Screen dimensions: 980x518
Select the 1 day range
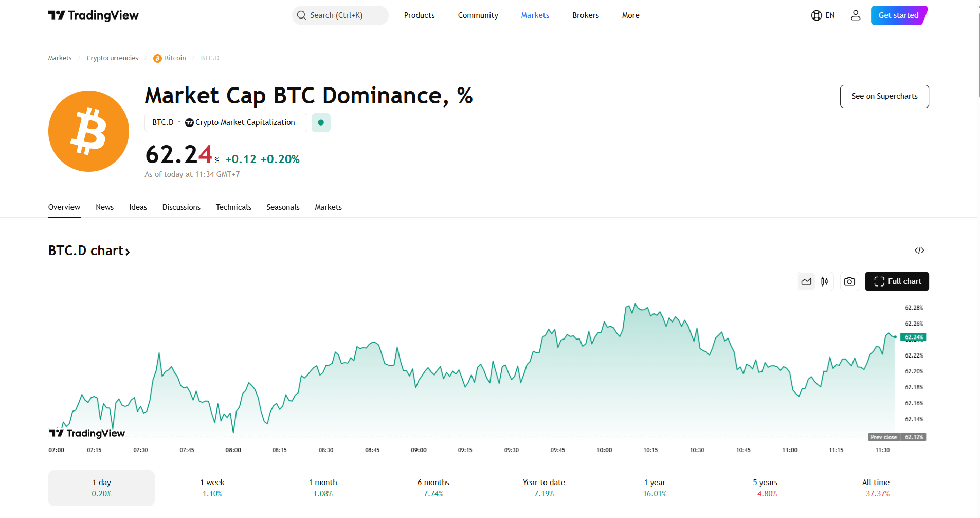[x=101, y=488]
